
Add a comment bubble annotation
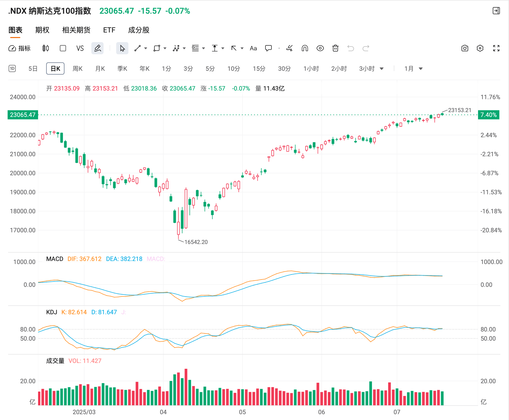268,48
